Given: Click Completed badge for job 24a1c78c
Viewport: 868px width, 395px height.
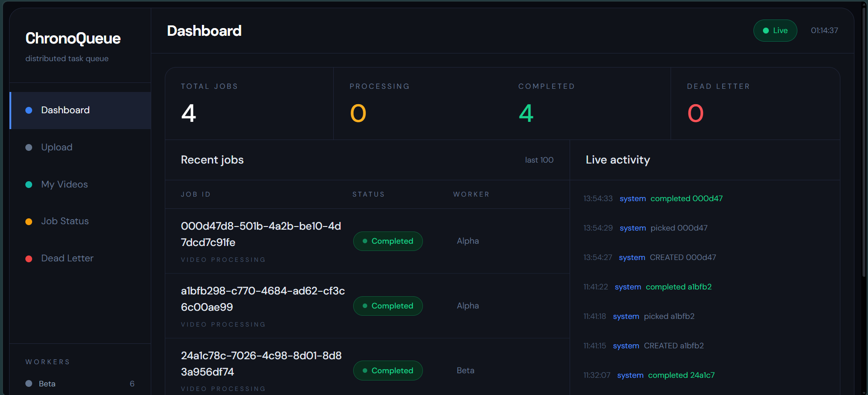Looking at the screenshot, I should 388,371.
